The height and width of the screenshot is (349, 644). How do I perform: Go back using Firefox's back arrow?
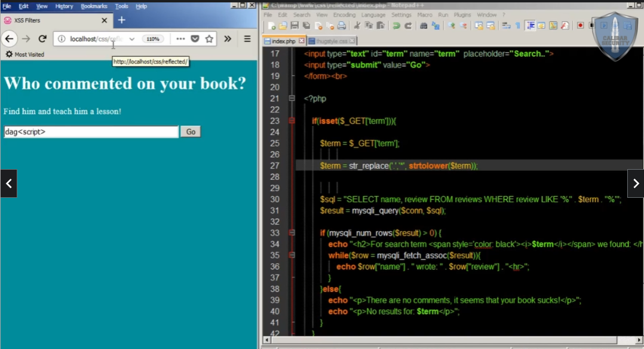tap(10, 39)
